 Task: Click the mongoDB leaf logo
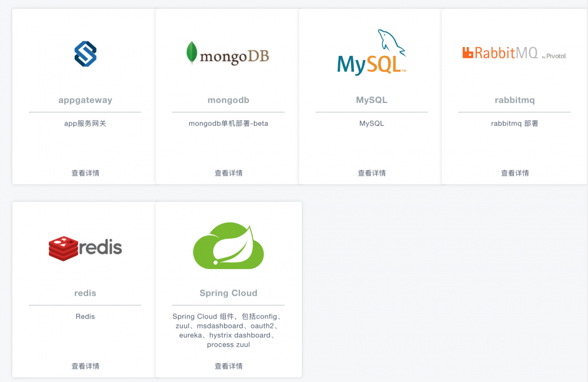(228, 54)
